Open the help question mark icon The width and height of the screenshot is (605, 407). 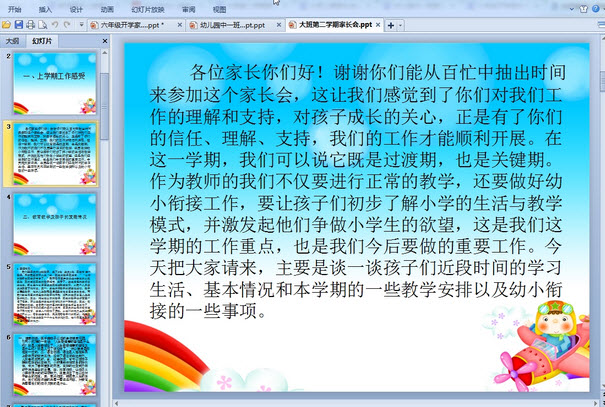[x=596, y=9]
